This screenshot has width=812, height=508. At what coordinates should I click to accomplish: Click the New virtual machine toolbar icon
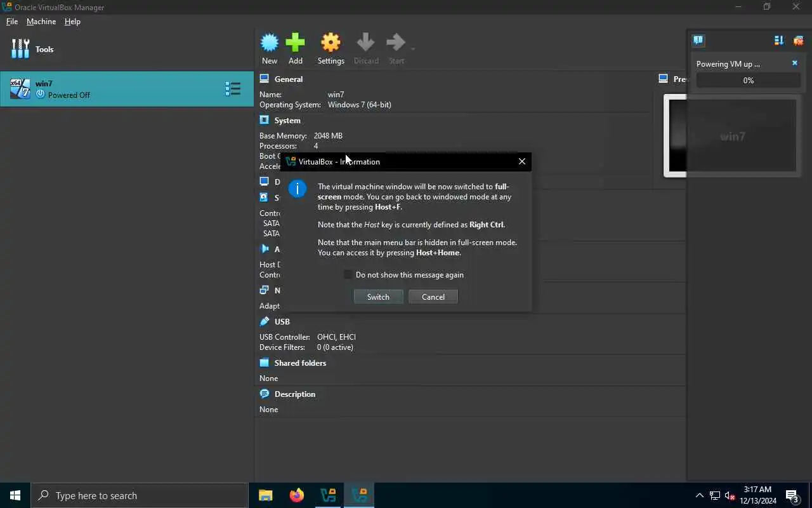click(x=270, y=43)
